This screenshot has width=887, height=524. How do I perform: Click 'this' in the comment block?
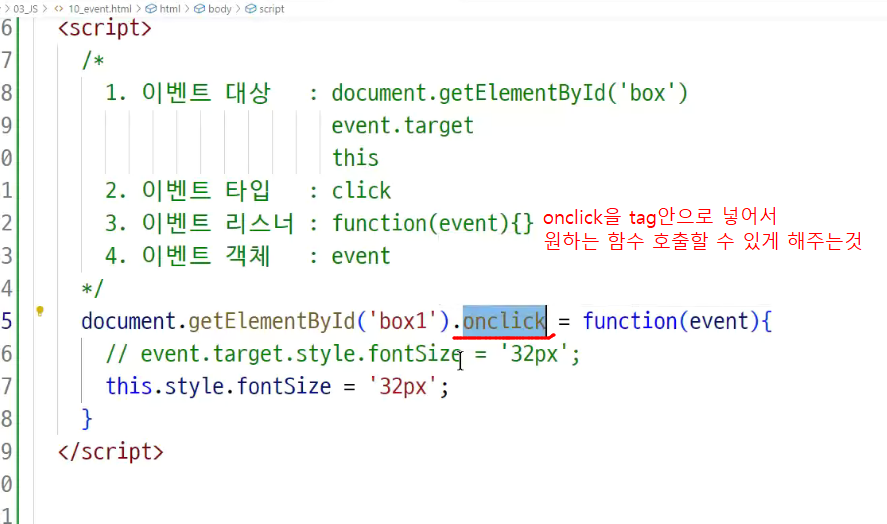point(355,158)
